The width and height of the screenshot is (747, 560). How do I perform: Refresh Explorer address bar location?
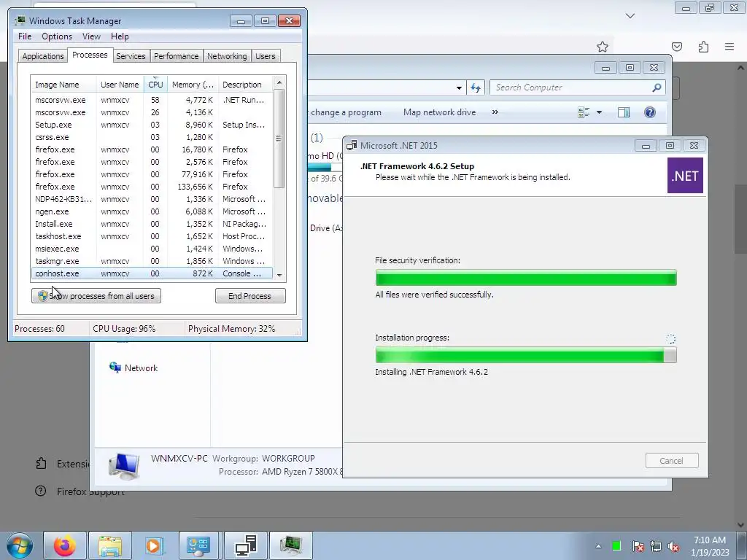point(476,87)
